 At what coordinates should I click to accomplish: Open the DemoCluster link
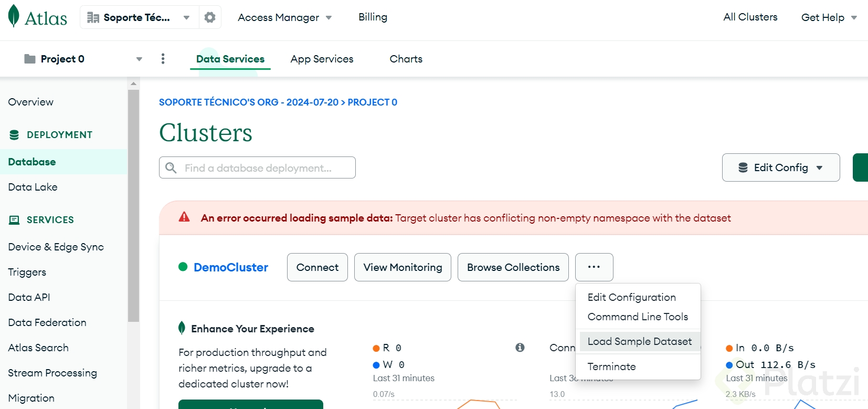click(x=231, y=267)
